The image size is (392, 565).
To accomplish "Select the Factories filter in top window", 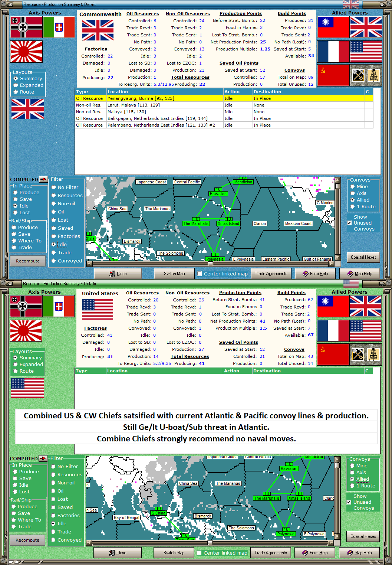I will click(66, 236).
